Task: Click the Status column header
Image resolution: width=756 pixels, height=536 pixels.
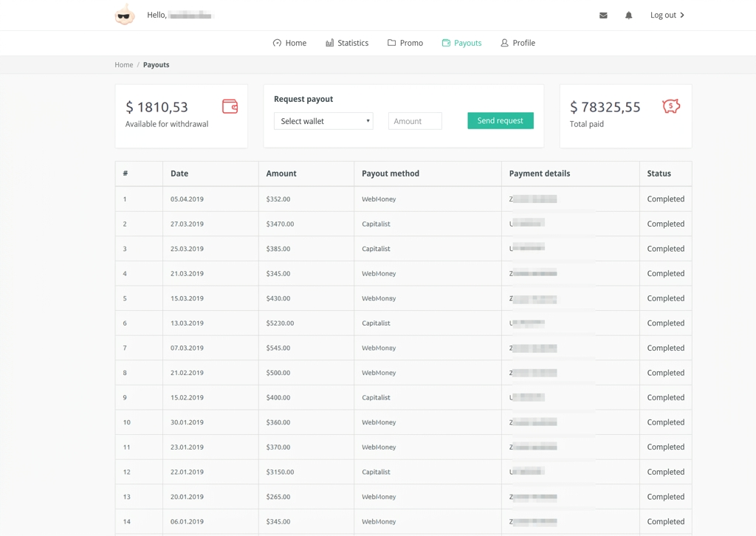Action: 659,173
